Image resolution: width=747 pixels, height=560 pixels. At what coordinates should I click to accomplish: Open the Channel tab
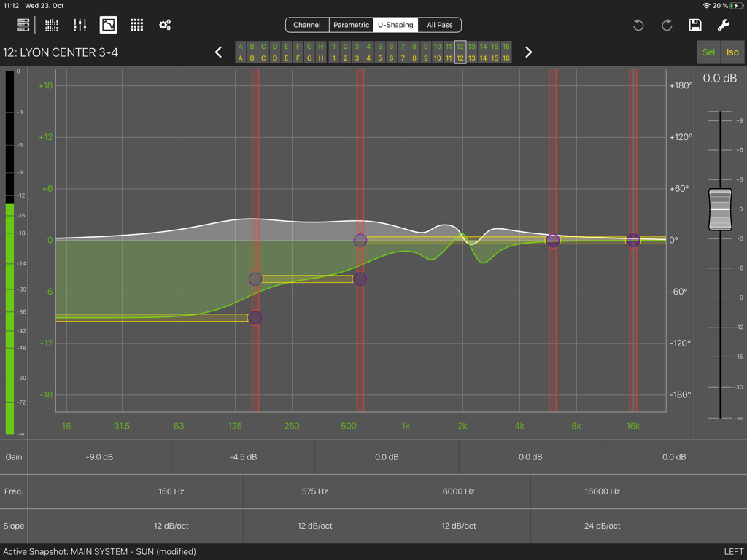[x=306, y=24]
